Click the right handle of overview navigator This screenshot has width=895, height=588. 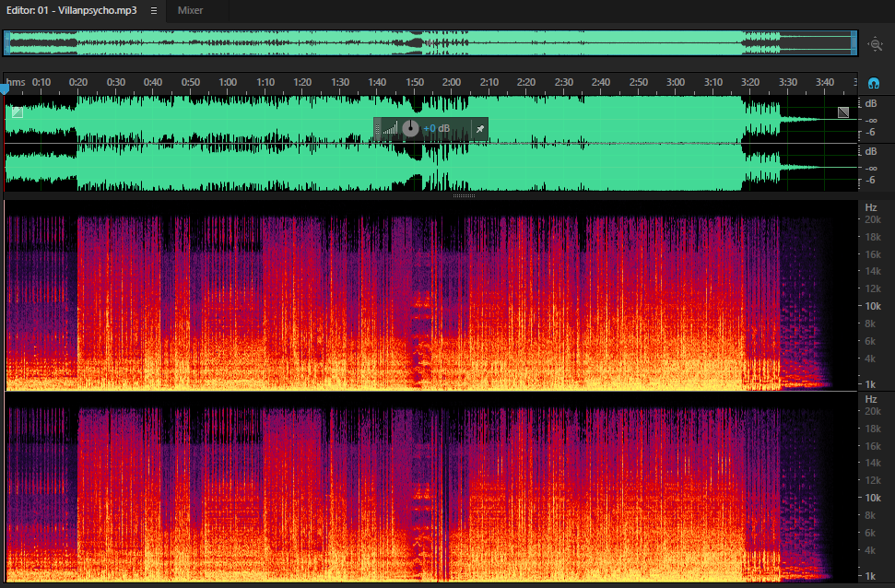click(x=854, y=42)
